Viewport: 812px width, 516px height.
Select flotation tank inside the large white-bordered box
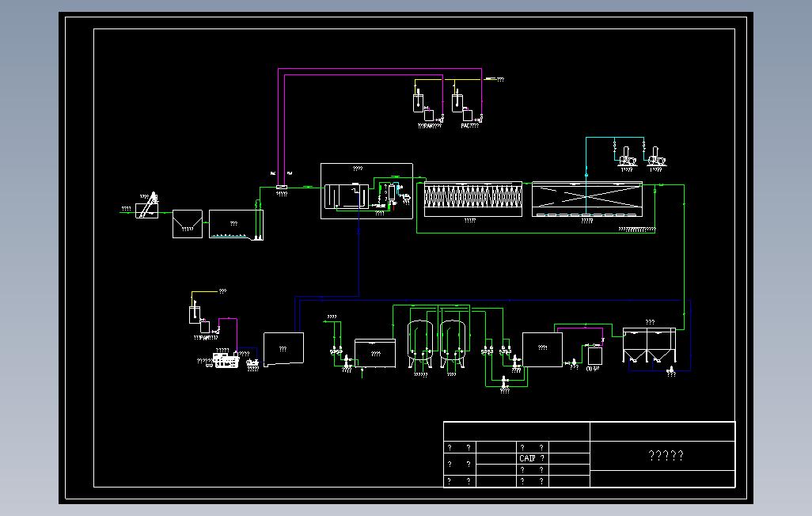coord(347,197)
